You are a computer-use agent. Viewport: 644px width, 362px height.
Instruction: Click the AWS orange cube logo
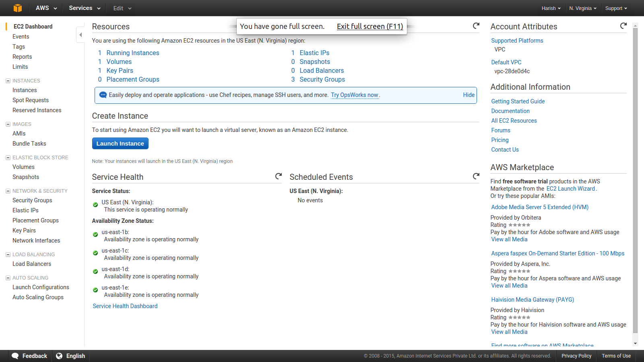coord(18,8)
